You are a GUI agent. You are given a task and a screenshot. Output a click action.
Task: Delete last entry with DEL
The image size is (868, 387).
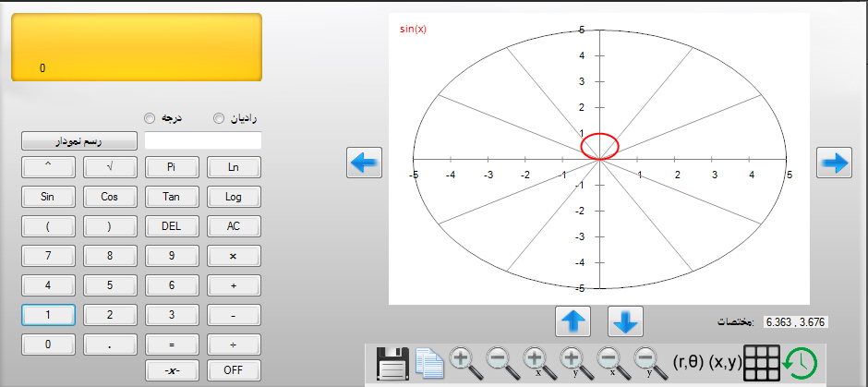pos(172,226)
